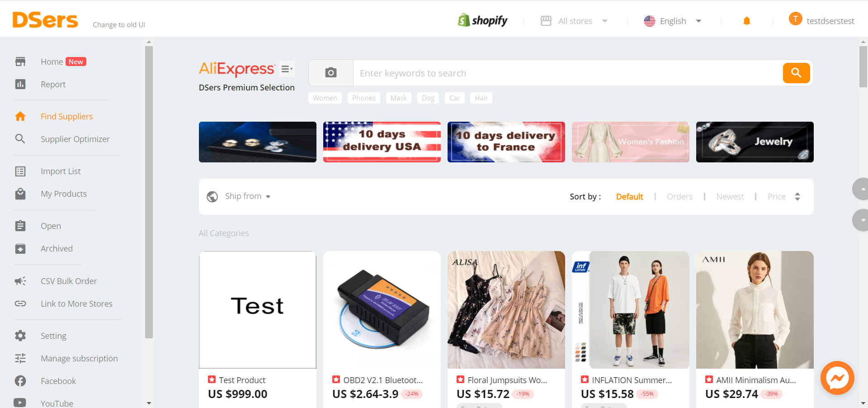Click the orange search magnifier button
868x408 pixels.
click(796, 73)
